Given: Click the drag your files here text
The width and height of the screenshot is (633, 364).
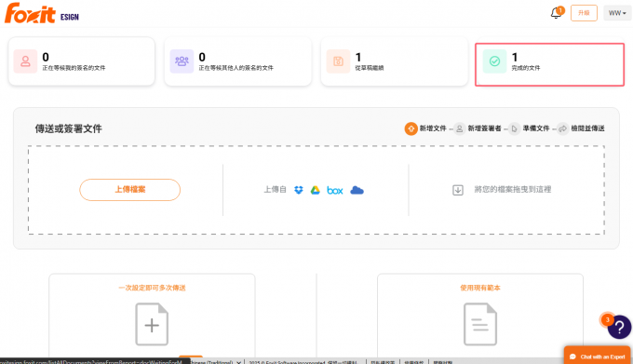Looking at the screenshot, I should click(513, 189).
